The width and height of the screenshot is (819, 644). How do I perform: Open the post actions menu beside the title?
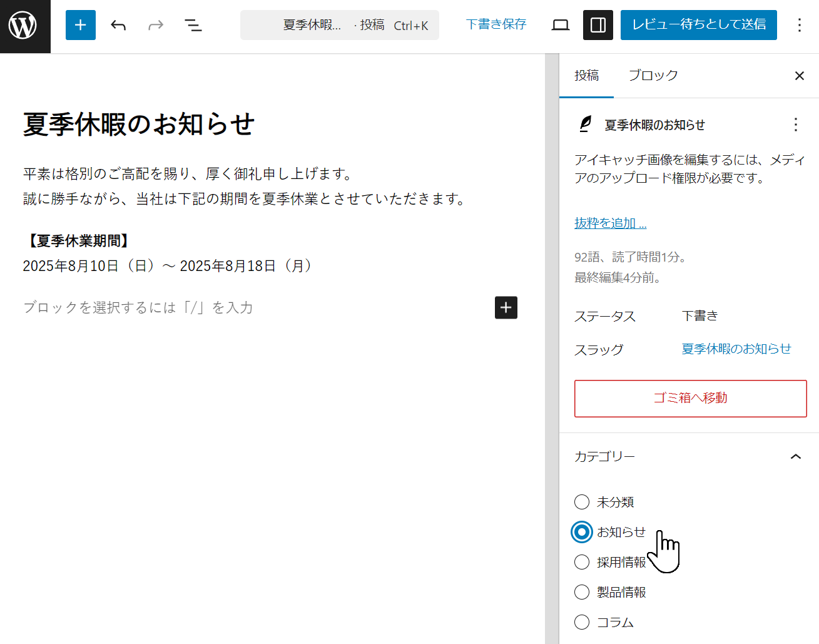tap(795, 125)
